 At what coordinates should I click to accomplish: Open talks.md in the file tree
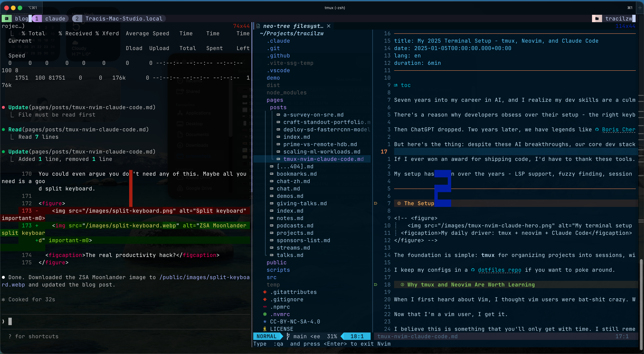[x=290, y=255]
